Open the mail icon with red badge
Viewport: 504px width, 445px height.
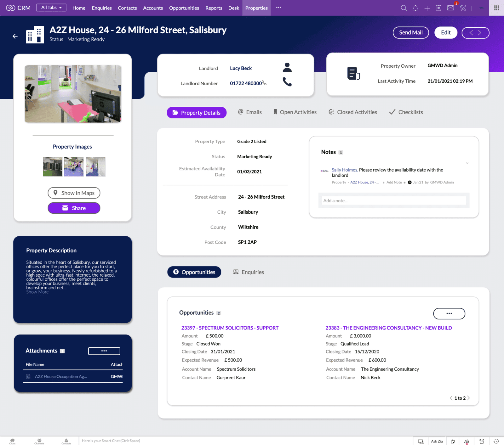tap(450, 8)
